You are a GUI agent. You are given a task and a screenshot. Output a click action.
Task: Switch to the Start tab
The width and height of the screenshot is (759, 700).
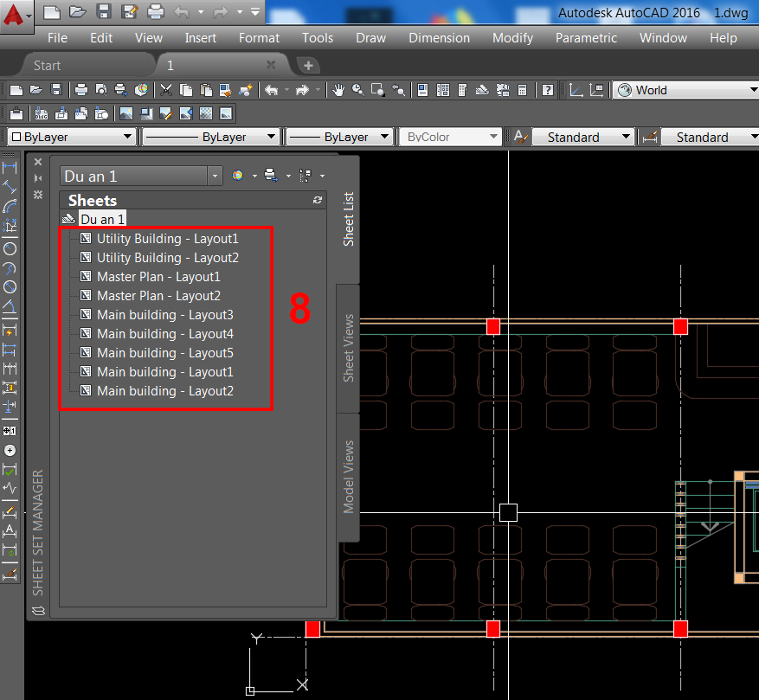[x=47, y=64]
